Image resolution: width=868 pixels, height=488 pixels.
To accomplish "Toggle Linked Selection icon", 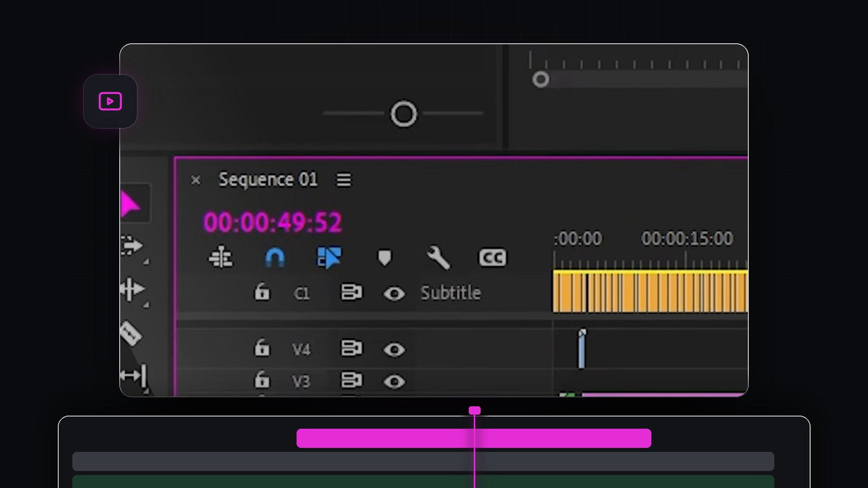I will click(329, 257).
